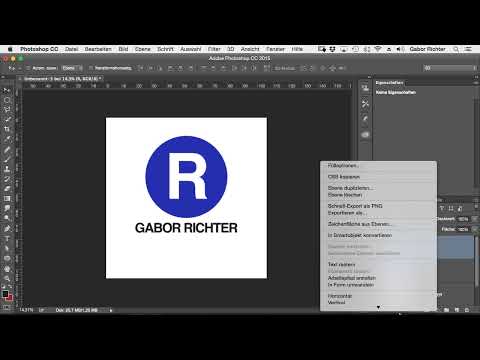Select the Elliptical Marquee tool
The image size is (480, 360).
[x=7, y=100]
